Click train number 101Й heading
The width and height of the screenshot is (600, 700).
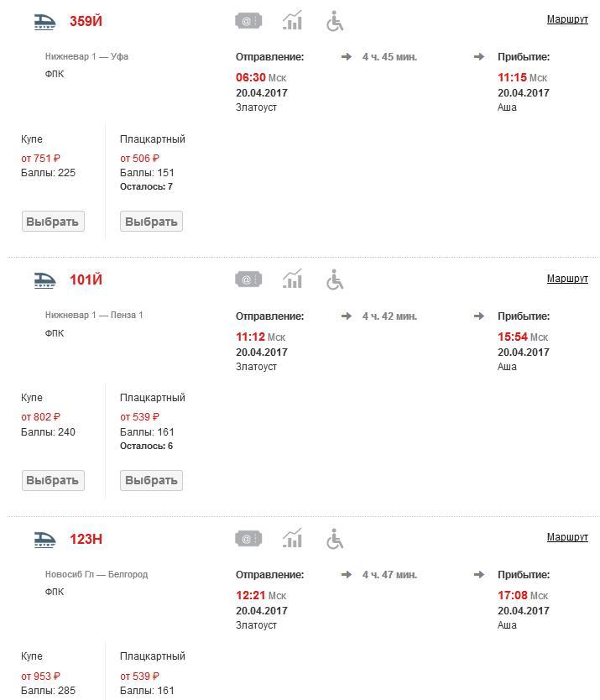click(86, 280)
